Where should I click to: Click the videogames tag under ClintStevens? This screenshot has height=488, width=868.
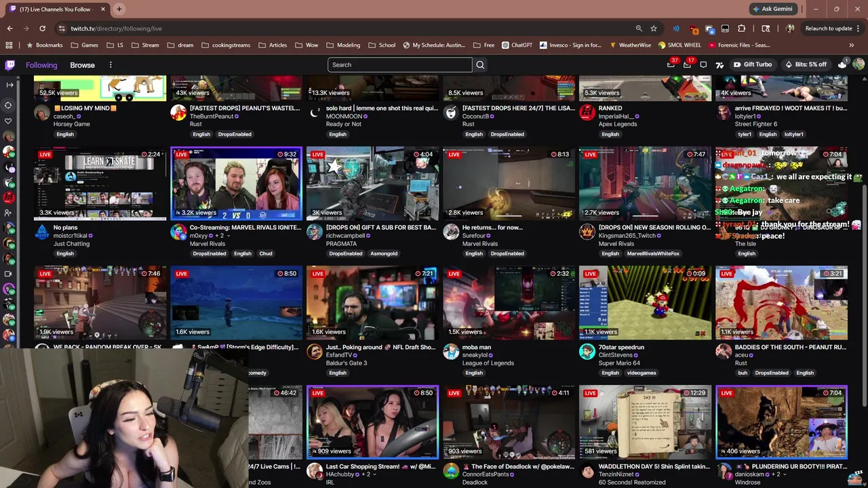click(x=642, y=373)
